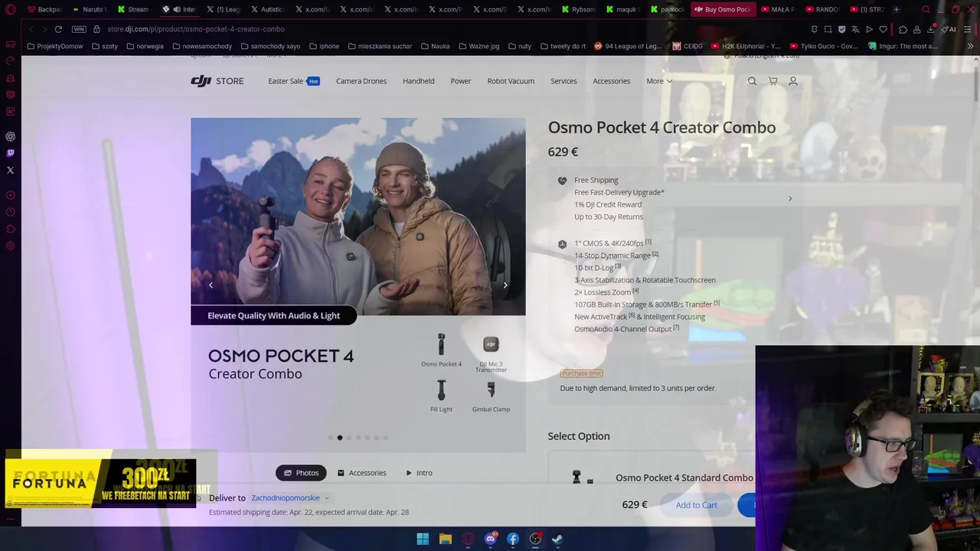The image size is (980, 551).
Task: Open Steam from taskbar
Action: [557, 539]
